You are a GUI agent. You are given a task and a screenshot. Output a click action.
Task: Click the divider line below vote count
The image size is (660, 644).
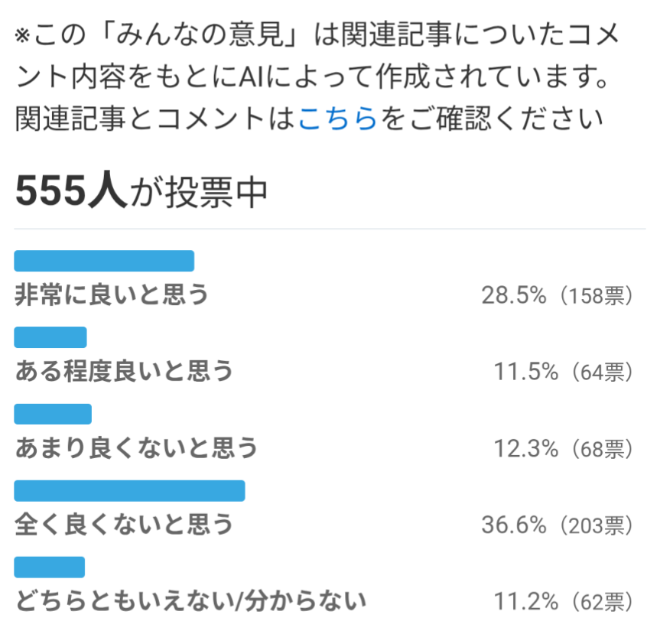point(330,229)
